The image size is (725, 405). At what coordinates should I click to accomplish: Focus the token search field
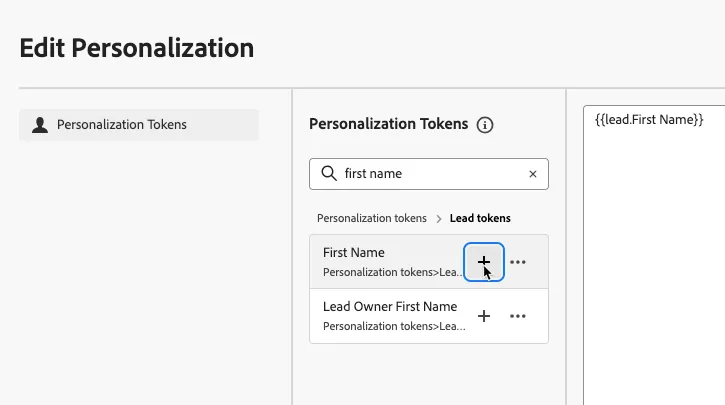click(429, 174)
